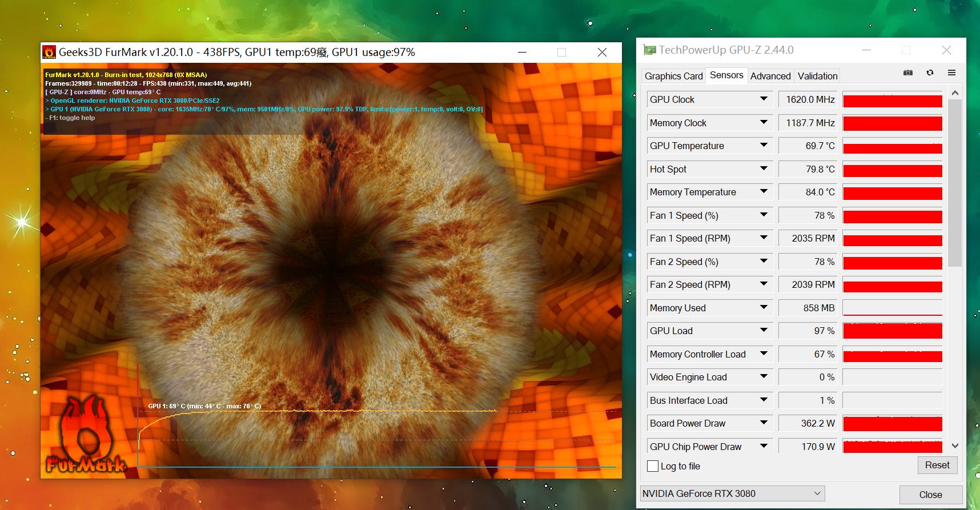Open the Advanced tab
This screenshot has width=980, height=510.
[x=770, y=76]
